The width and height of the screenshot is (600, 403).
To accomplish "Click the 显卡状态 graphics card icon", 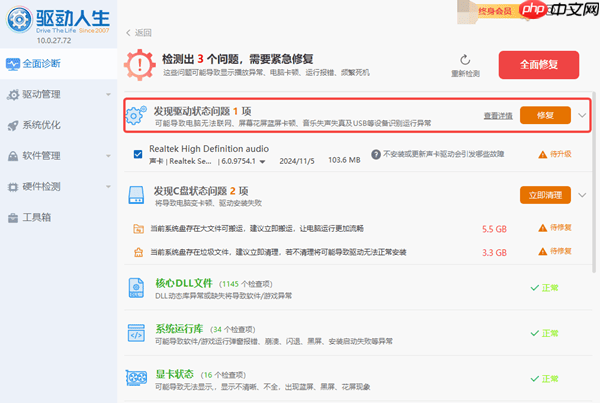I will (x=136, y=379).
